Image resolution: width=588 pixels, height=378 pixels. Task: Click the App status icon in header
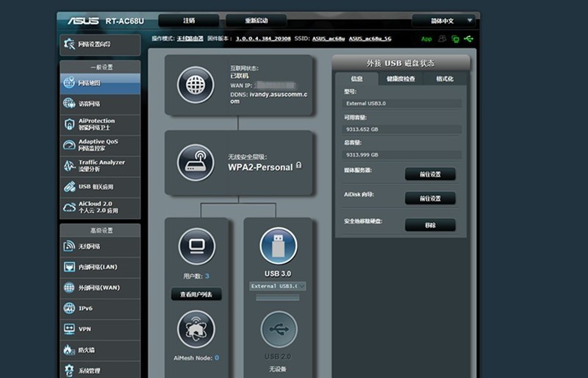426,39
